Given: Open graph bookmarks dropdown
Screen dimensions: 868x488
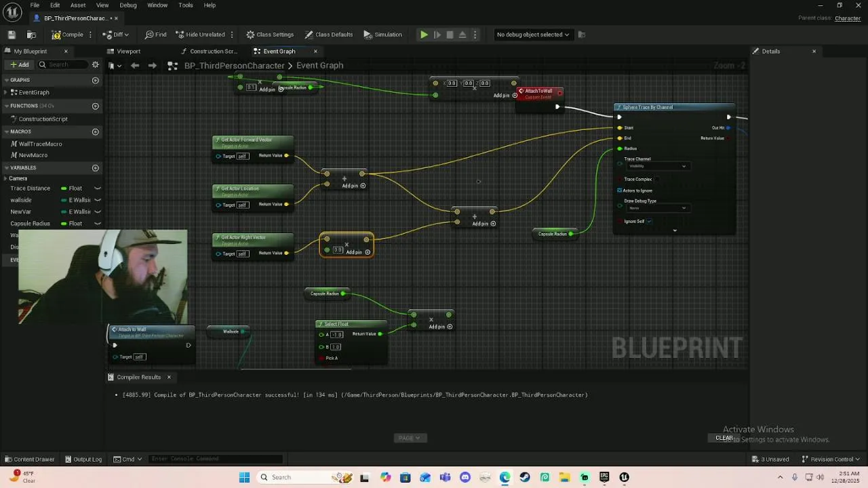Looking at the screenshot, I should click(x=115, y=66).
